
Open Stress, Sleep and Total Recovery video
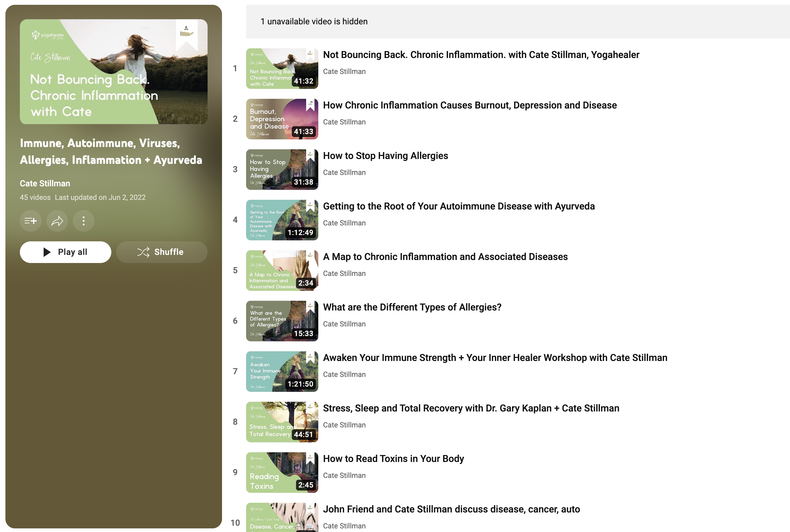tap(471, 408)
